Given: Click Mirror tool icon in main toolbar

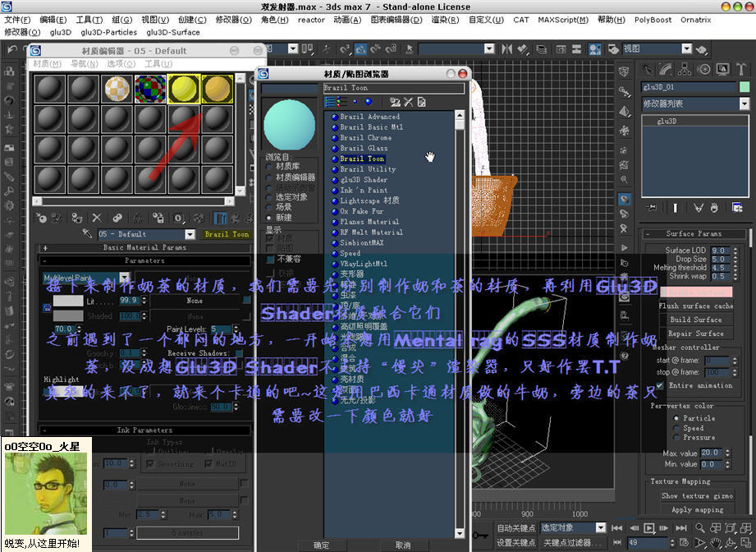Looking at the screenshot, I should [506, 48].
